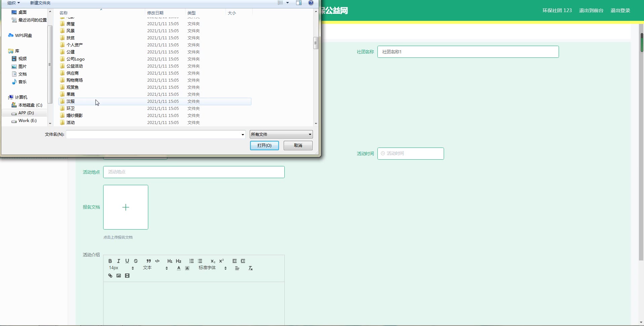
Task: Click 退出到前台 link in the header
Action: click(x=591, y=10)
